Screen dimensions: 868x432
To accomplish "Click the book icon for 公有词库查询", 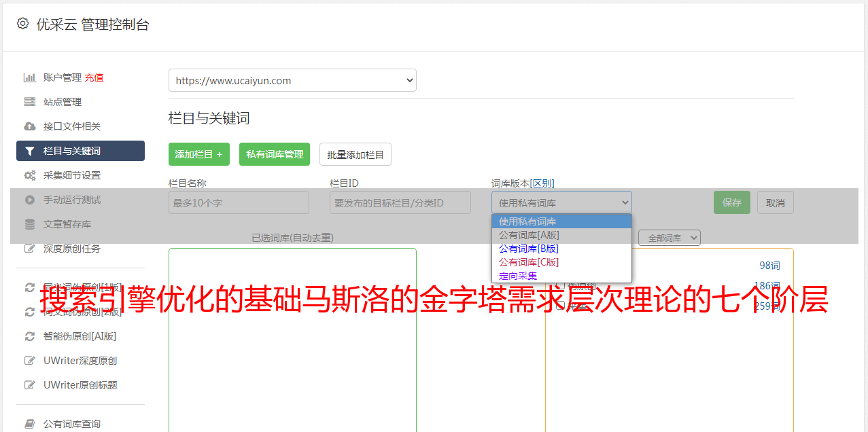I will tap(29, 424).
